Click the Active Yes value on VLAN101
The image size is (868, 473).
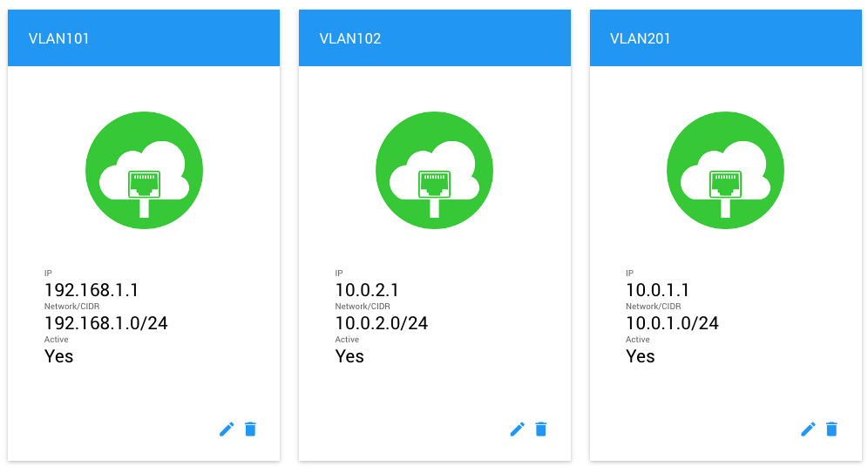click(58, 356)
